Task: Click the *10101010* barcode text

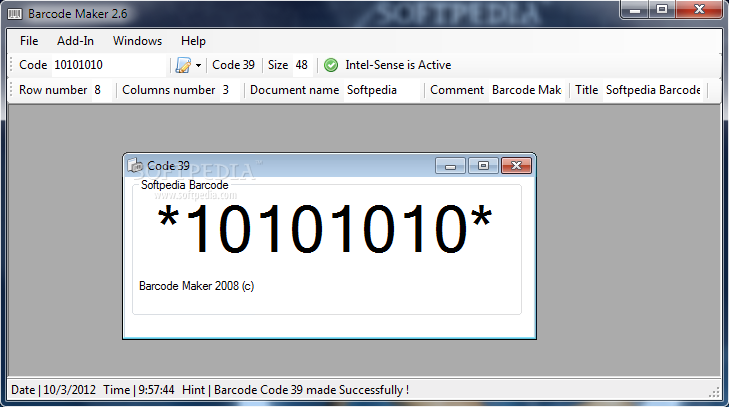Action: point(324,230)
